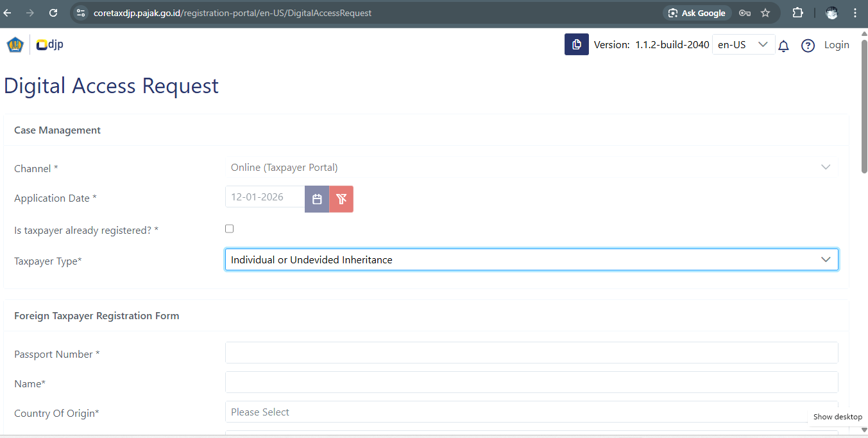Check the 'Is taxpayer already registered?' checkbox
868x438 pixels.
point(229,229)
